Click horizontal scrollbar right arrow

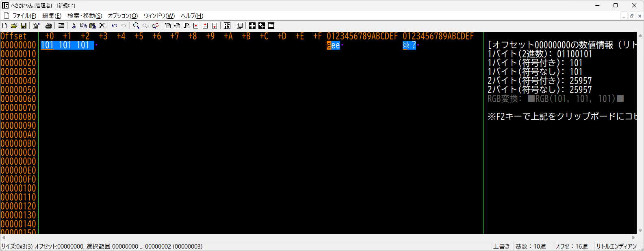pyautogui.click(x=633, y=238)
